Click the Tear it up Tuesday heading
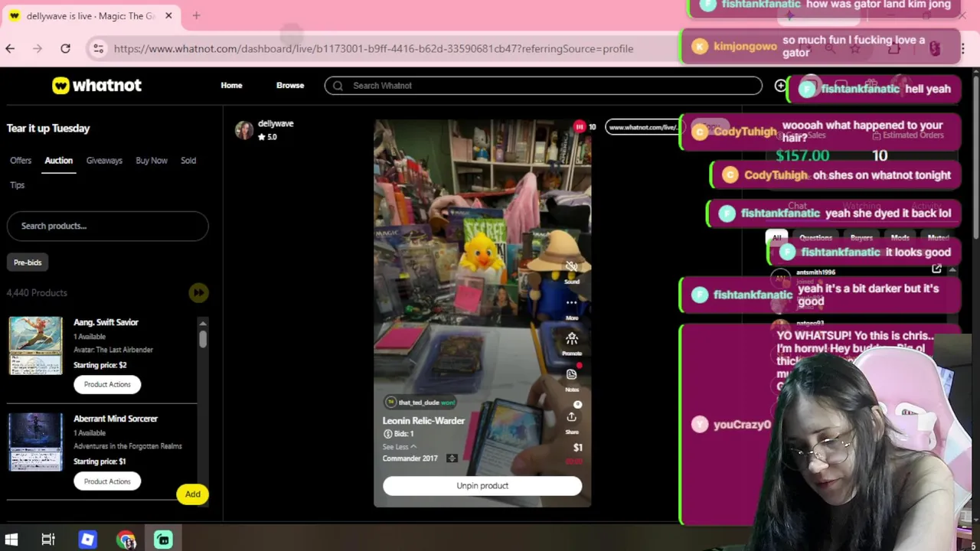This screenshot has width=980, height=551. (48, 128)
